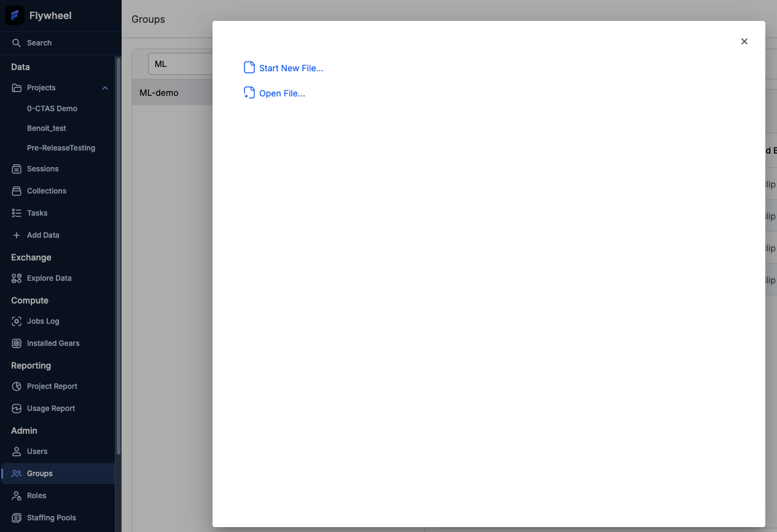The height and width of the screenshot is (532, 777).
Task: Open the Project Report icon
Action: tap(16, 386)
